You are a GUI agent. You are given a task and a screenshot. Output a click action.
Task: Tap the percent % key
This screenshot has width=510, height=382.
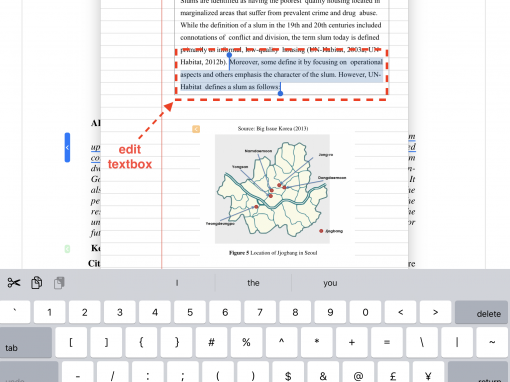tap(246, 342)
